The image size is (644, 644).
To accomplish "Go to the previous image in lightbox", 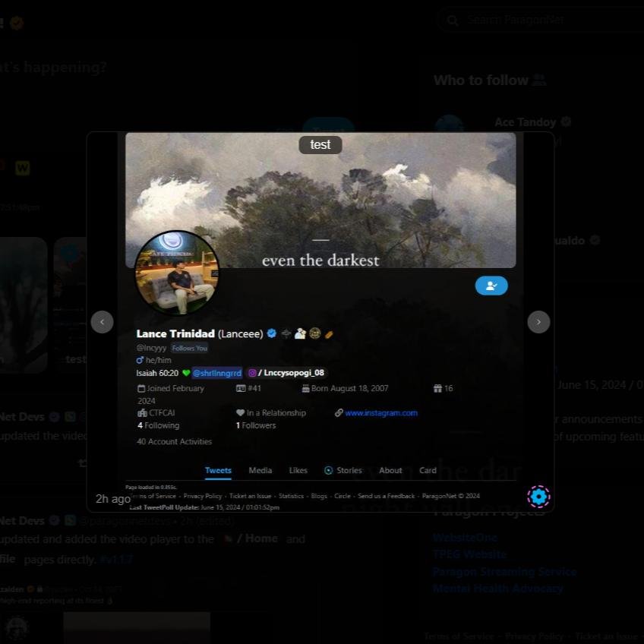I will click(102, 322).
